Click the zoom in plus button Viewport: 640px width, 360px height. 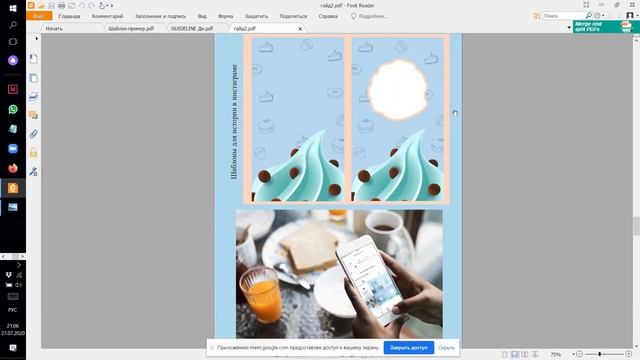click(629, 354)
